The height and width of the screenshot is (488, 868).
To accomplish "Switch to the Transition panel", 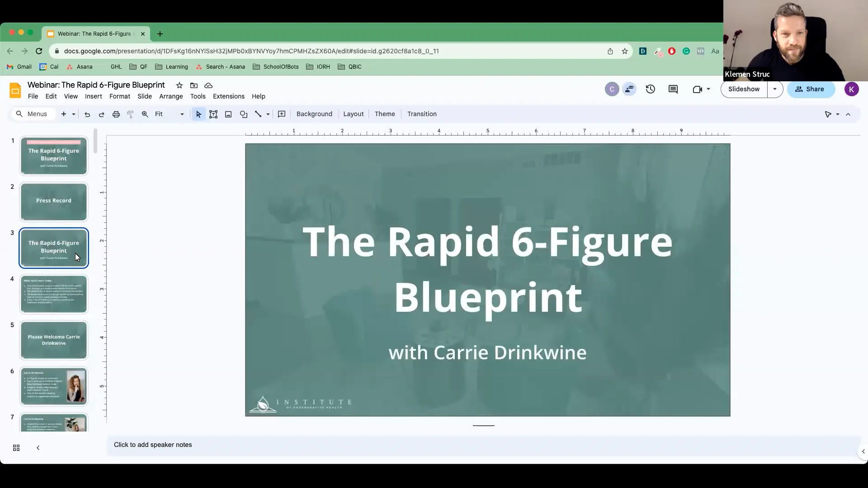I will (421, 114).
